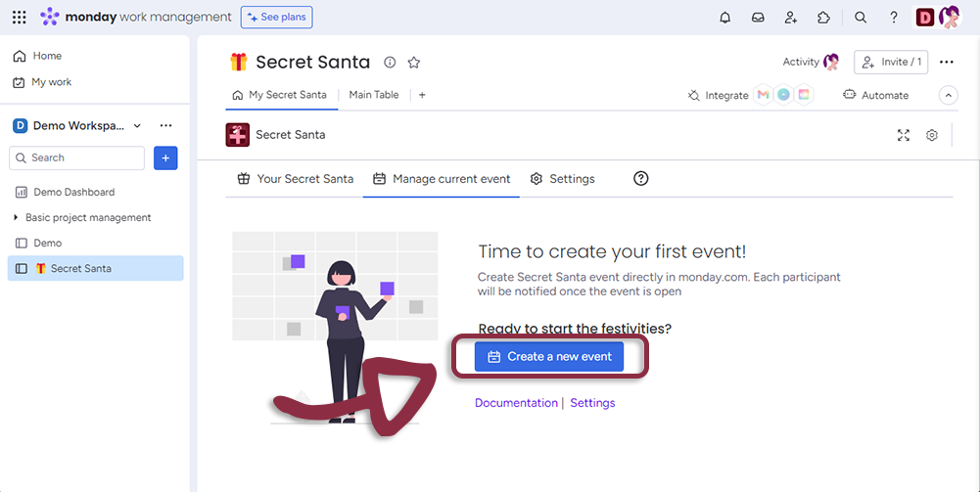Click the Invite / 1 button
Image resolution: width=980 pixels, height=492 pixels.
[891, 62]
